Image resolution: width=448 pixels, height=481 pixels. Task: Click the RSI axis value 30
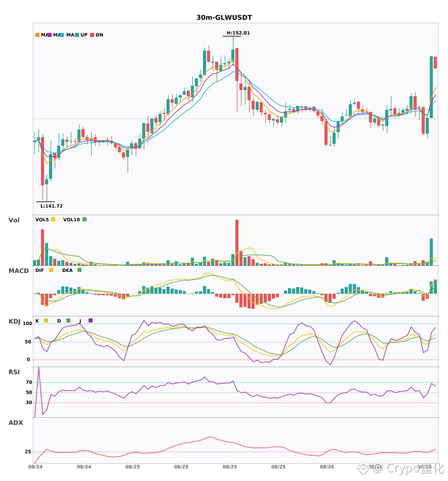[x=29, y=403]
